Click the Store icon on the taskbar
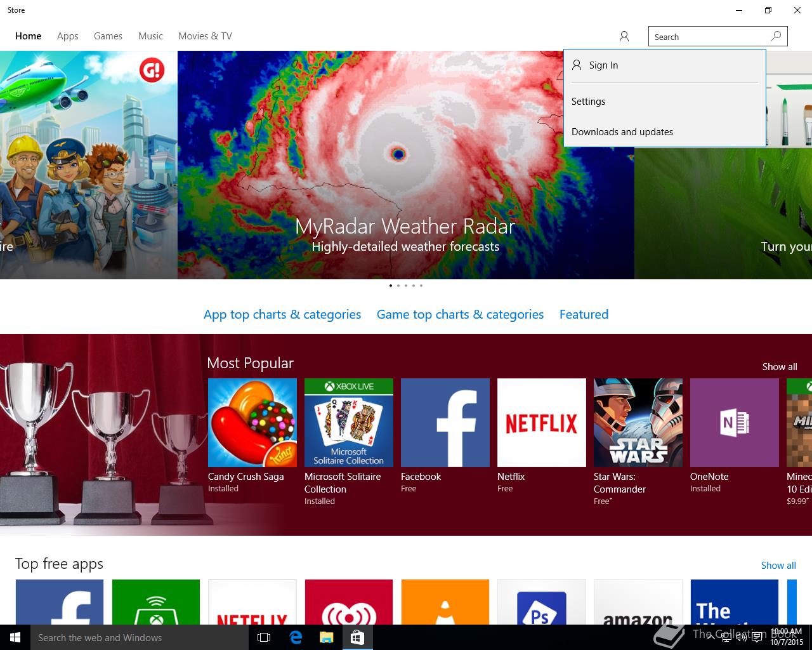 (357, 637)
